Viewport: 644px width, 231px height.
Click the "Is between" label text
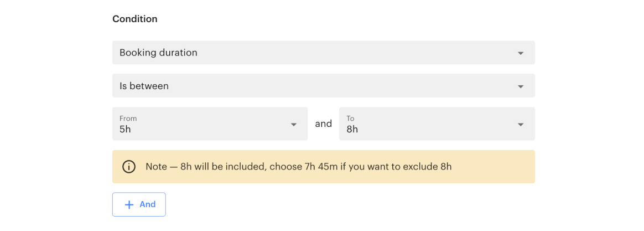click(144, 86)
